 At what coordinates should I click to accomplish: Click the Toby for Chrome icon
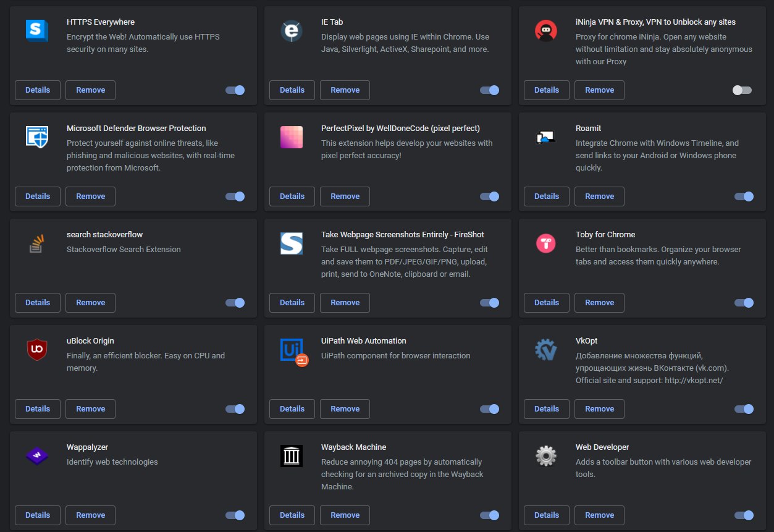tap(546, 243)
